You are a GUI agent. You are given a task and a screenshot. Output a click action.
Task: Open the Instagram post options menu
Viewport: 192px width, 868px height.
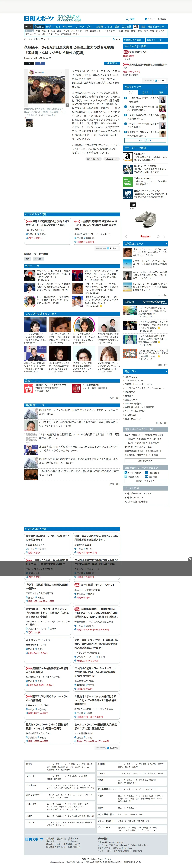62,72
